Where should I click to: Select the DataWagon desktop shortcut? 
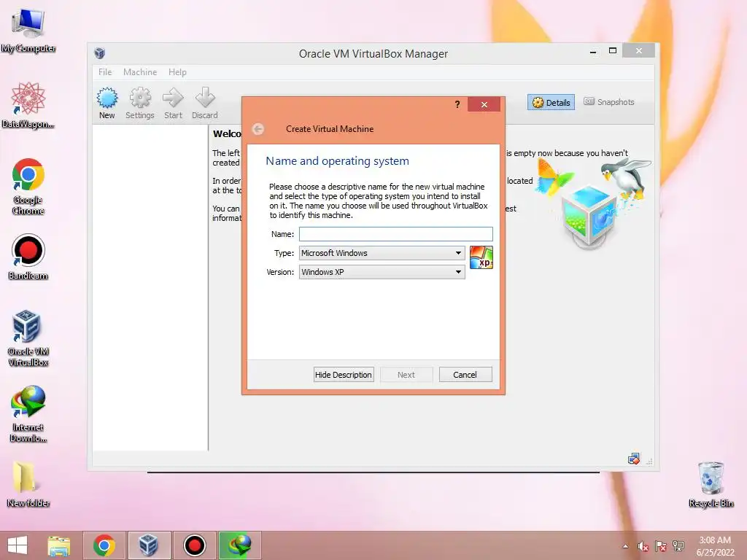coord(28,105)
